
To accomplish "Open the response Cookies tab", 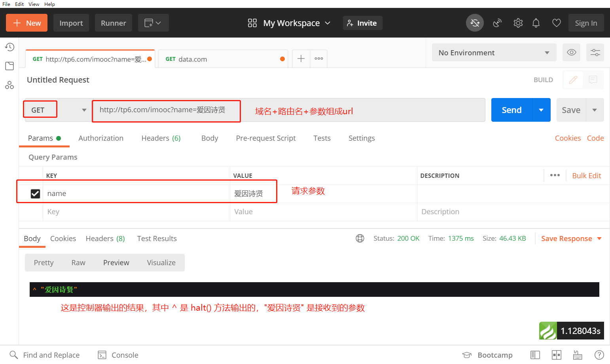I will point(63,238).
